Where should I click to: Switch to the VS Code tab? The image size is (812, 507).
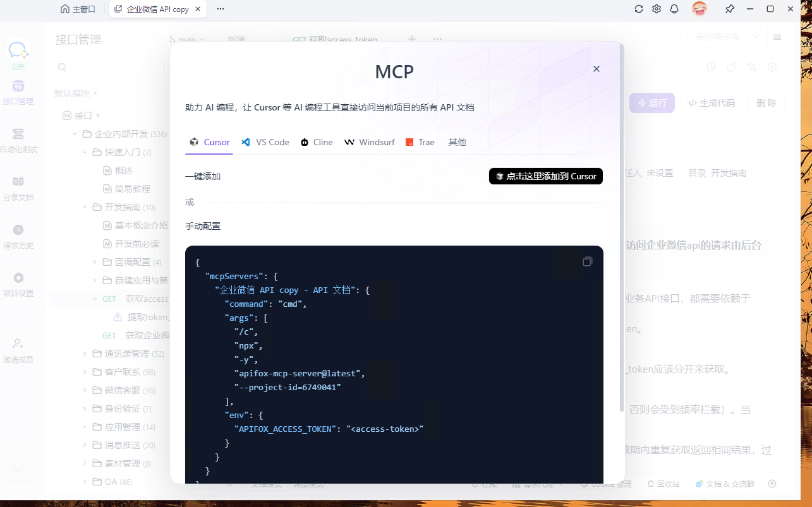click(265, 142)
